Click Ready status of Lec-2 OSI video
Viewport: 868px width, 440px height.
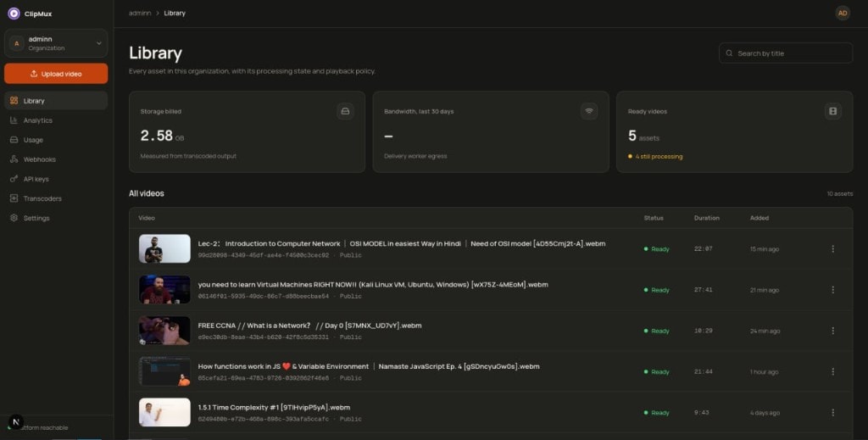coord(657,249)
